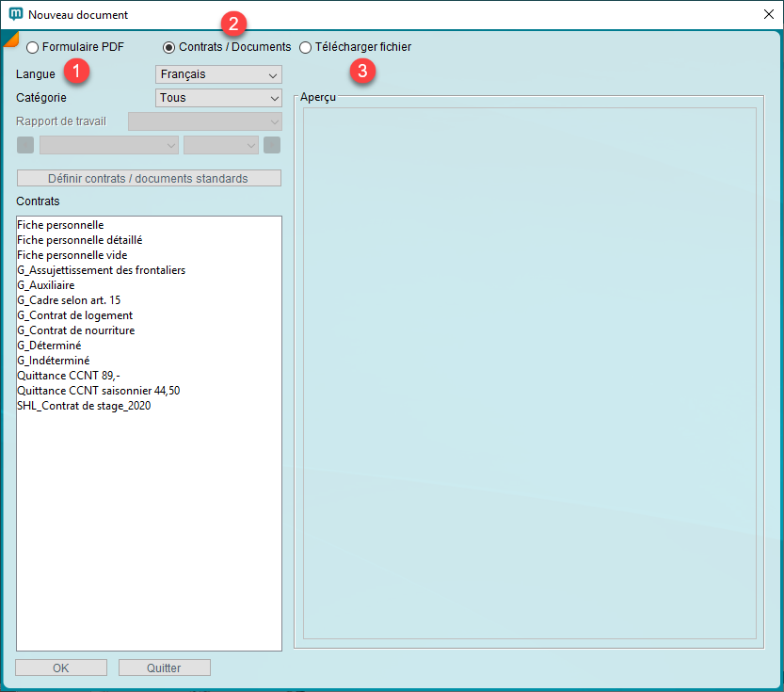
Task: Open the Langue dropdown showing Français
Action: 218,74
